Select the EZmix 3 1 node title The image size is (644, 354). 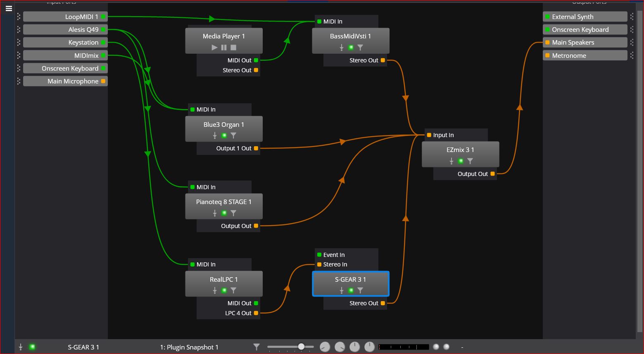coord(460,150)
